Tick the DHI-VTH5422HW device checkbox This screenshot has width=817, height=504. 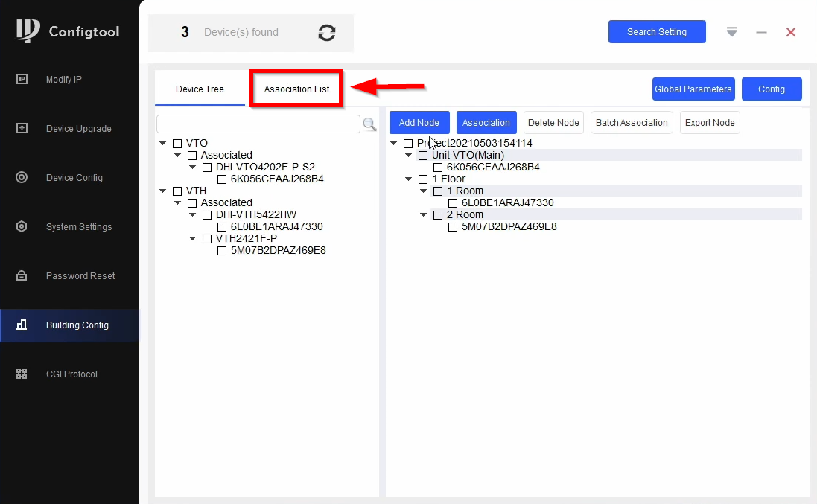click(x=207, y=215)
